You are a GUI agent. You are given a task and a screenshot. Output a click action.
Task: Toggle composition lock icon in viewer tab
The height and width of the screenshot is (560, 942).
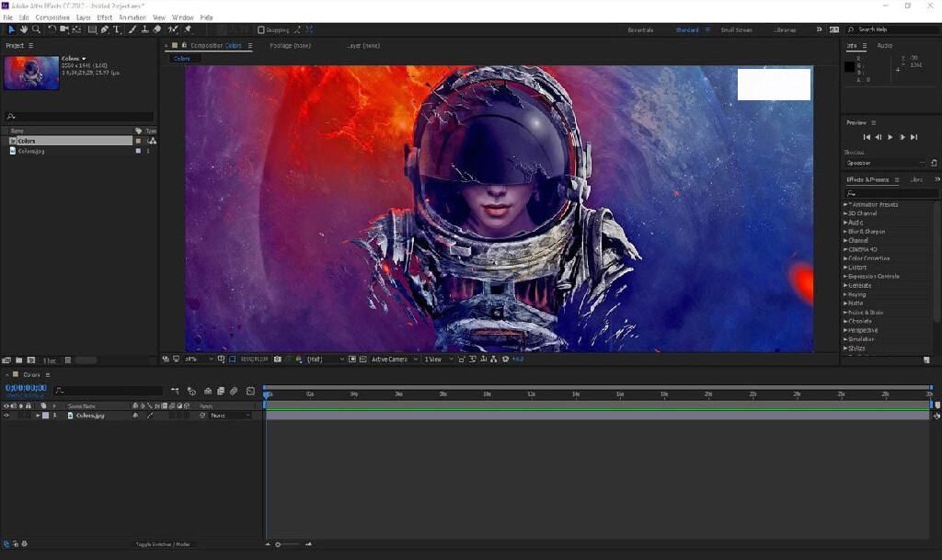click(x=184, y=46)
